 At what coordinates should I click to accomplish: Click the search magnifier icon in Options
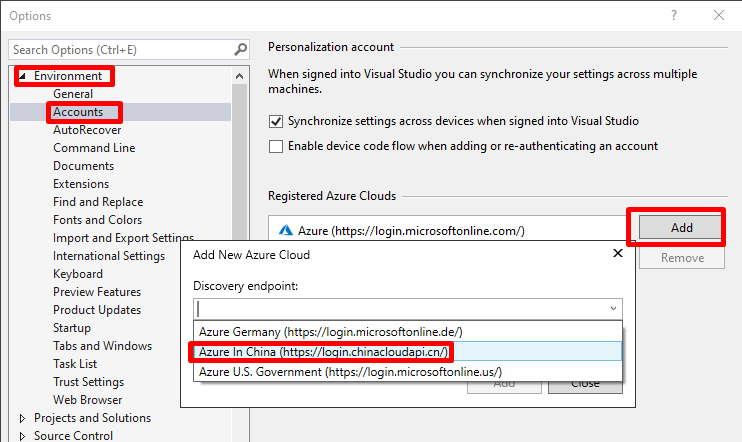tap(241, 49)
